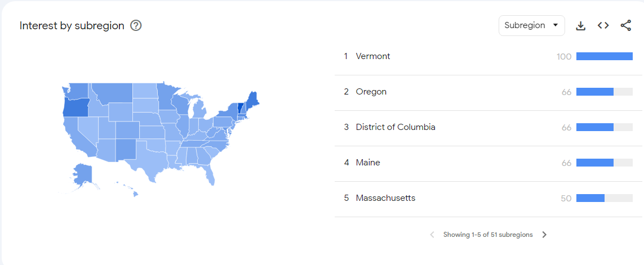Open the Subregion dropdown
The image size is (644, 265).
[531, 26]
